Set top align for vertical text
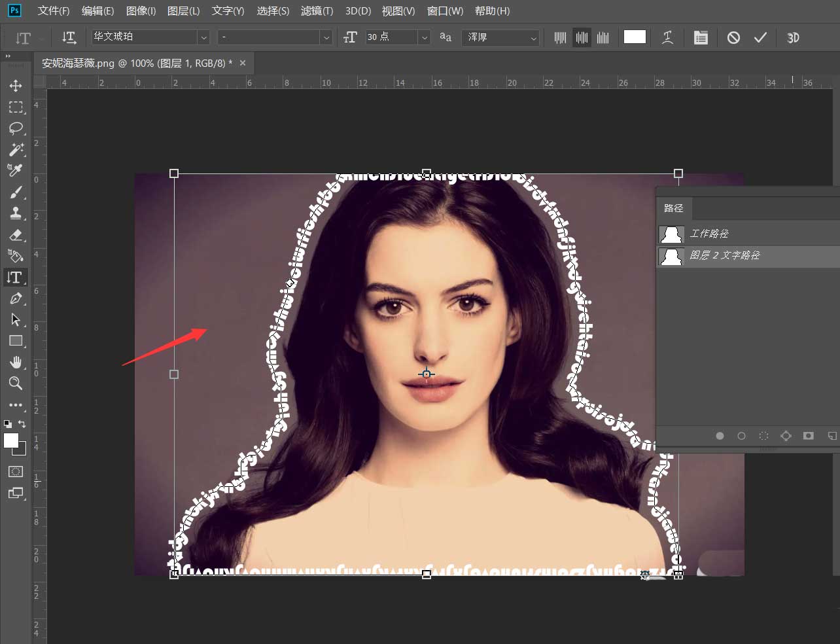The width and height of the screenshot is (840, 644). pos(560,37)
